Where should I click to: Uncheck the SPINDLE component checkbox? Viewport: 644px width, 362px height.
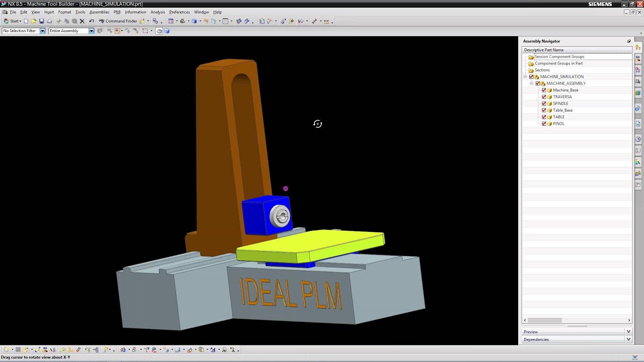tap(544, 104)
